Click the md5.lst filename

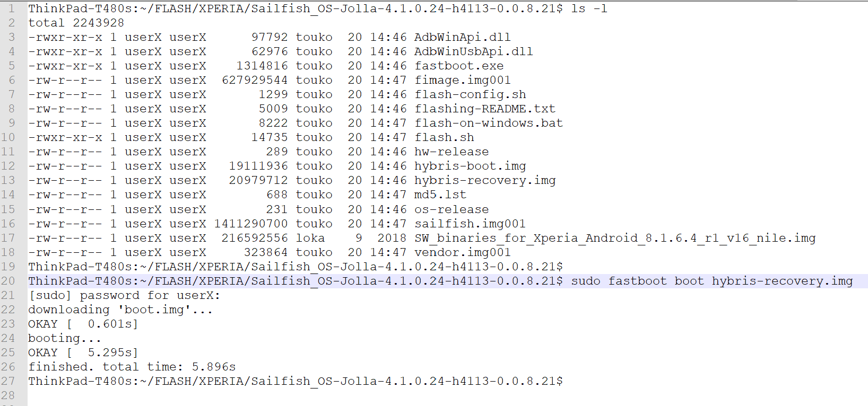[440, 195]
